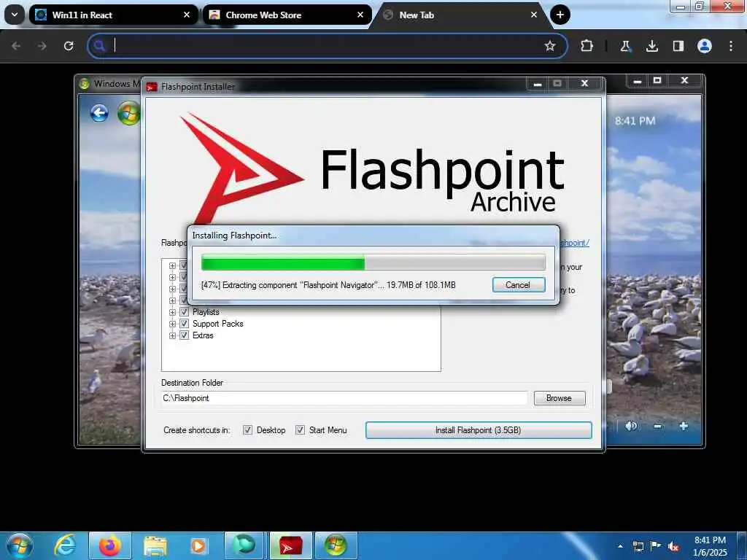This screenshot has height=560, width=747.
Task: Expand the Extras tree node
Action: [x=172, y=335]
